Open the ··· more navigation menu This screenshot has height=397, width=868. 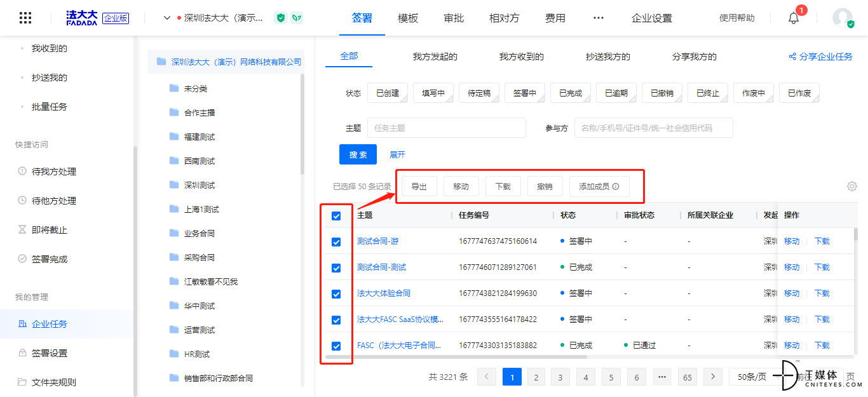click(x=599, y=18)
